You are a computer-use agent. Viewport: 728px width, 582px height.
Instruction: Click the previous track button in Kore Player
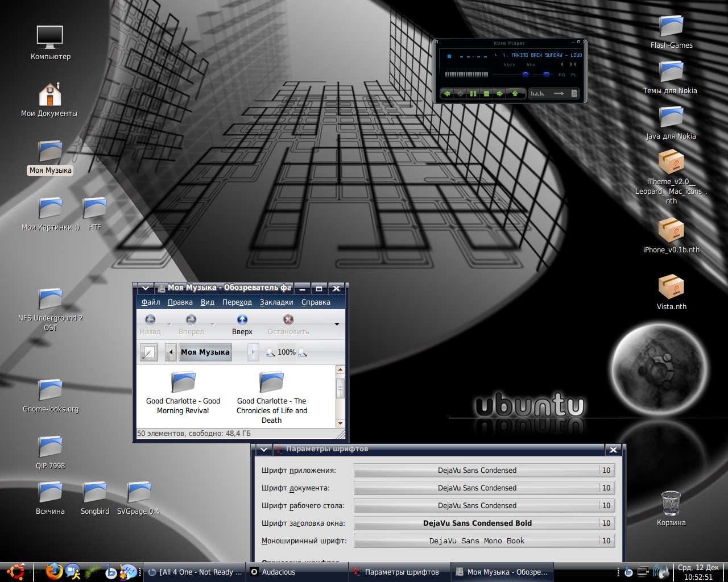(447, 93)
